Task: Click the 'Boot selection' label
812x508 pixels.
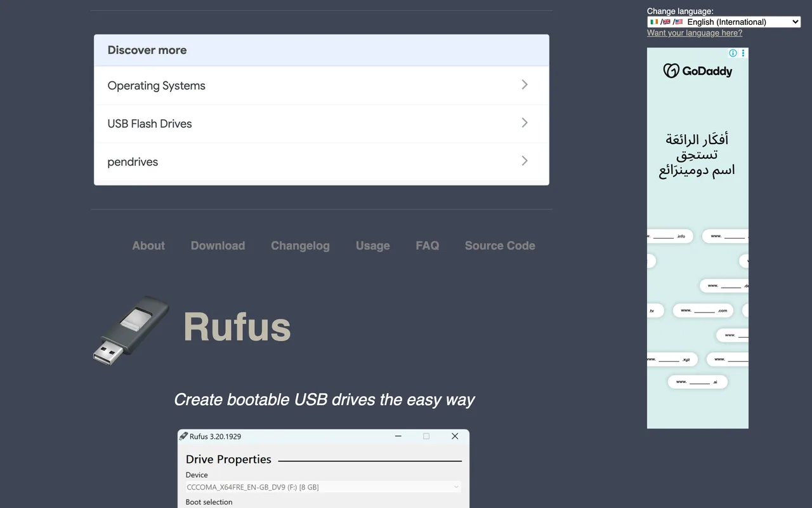Action: coord(209,502)
